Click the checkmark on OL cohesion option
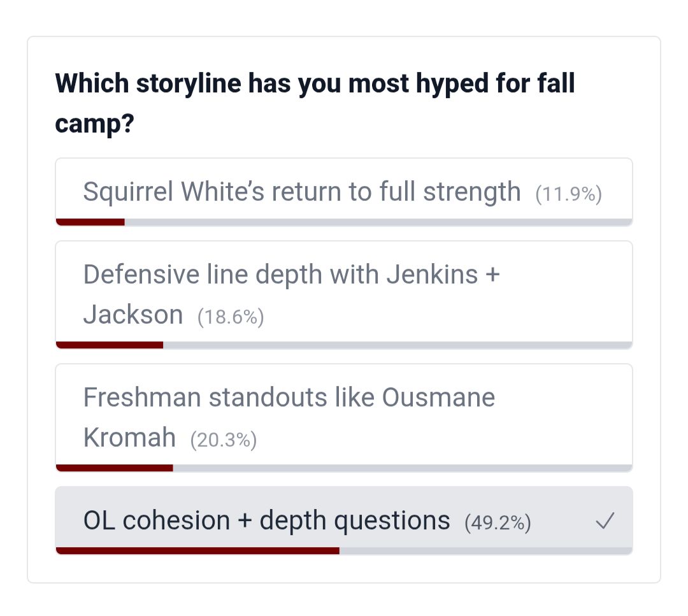The height and width of the screenshot is (616, 688). (604, 522)
